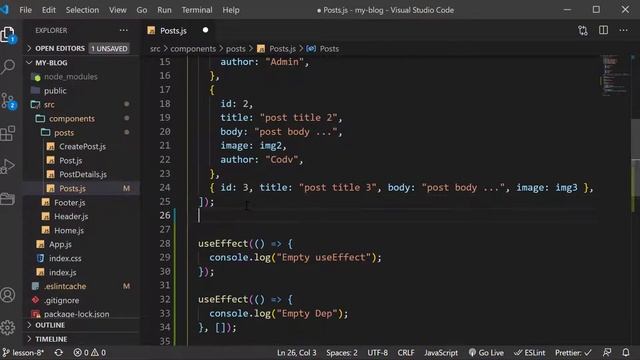Screen dimensions: 640x360
Task: Expand the node_modules folder
Action: pyautogui.click(x=82, y=77)
